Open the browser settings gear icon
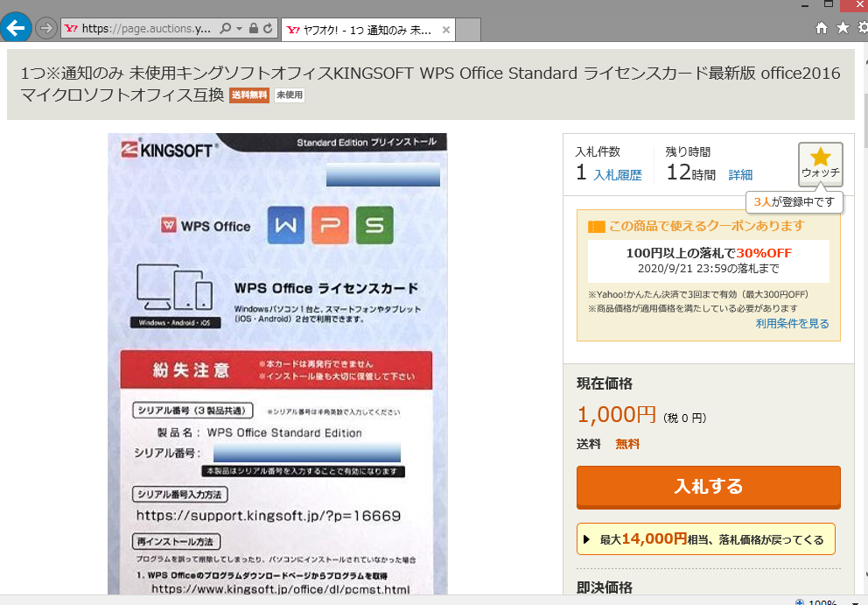868x605 pixels. tap(862, 28)
